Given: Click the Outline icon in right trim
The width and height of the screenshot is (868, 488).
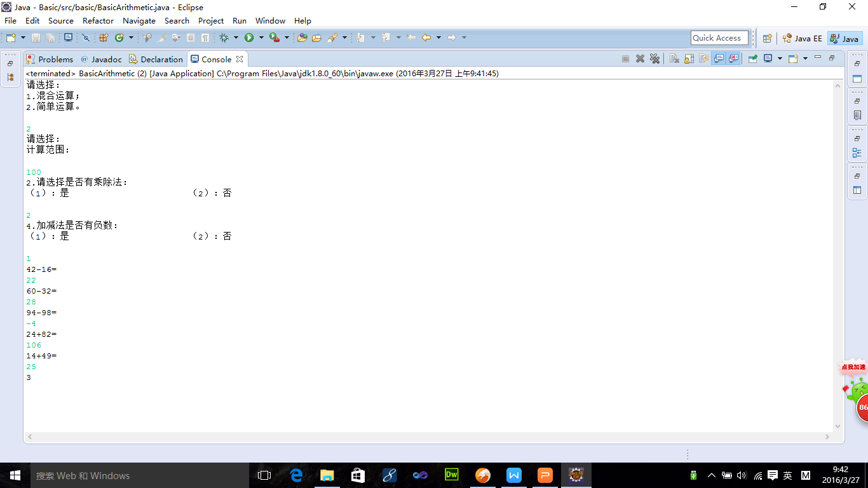Looking at the screenshot, I should pyautogui.click(x=857, y=153).
